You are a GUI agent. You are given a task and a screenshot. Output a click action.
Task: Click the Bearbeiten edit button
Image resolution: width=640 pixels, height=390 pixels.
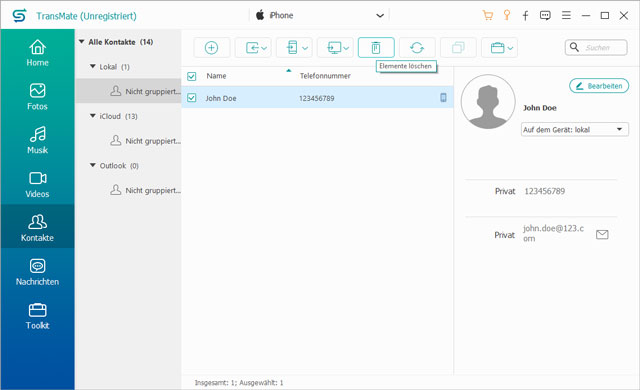pos(599,86)
